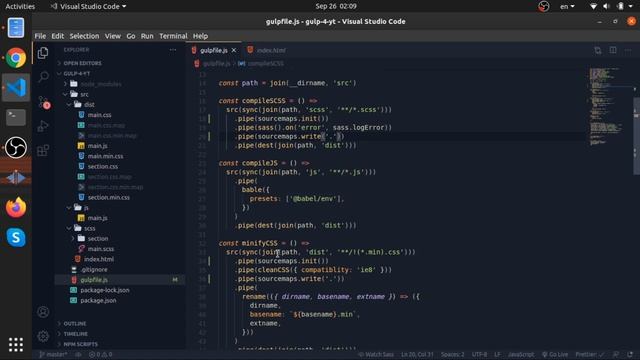Click the Ln 20, Col 31 position indicator
The height and width of the screenshot is (360, 640).
tap(417, 354)
